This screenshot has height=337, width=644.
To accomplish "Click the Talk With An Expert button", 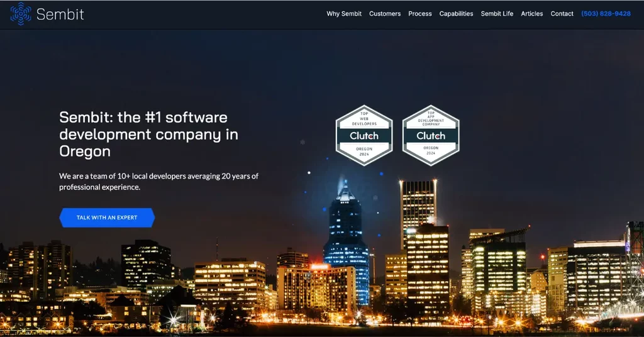I will coord(107,218).
